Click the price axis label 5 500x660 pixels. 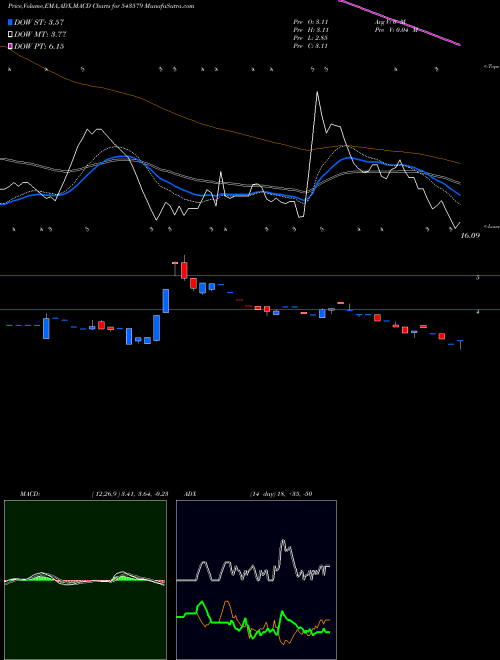(x=478, y=278)
